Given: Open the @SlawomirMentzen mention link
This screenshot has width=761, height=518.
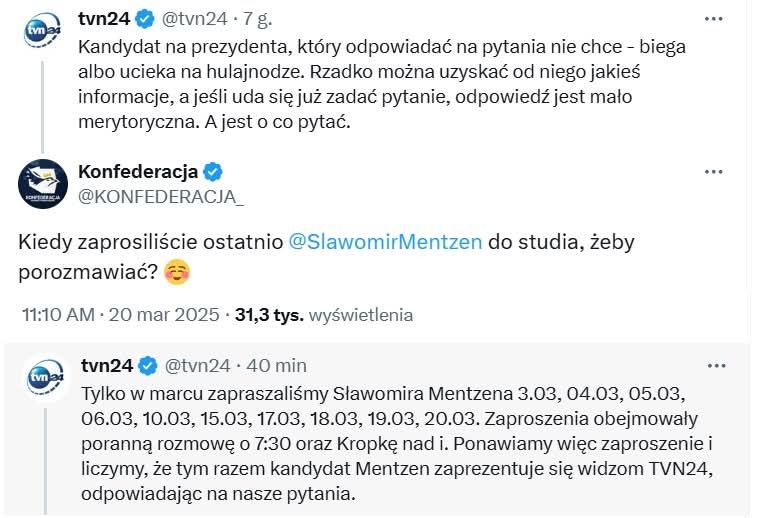Looking at the screenshot, I should click(x=385, y=244).
